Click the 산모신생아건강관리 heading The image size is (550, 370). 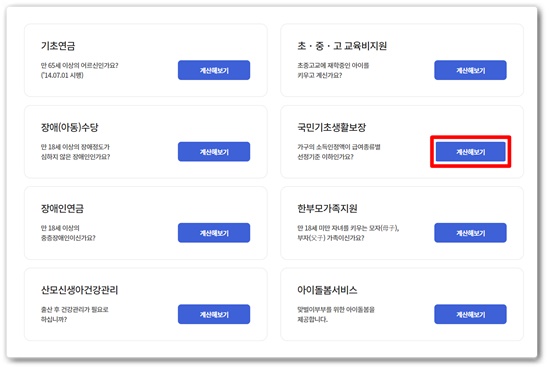click(80, 290)
